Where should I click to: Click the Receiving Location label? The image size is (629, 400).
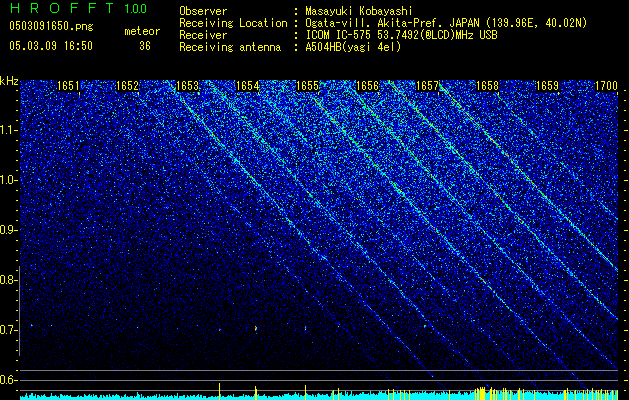[233, 23]
